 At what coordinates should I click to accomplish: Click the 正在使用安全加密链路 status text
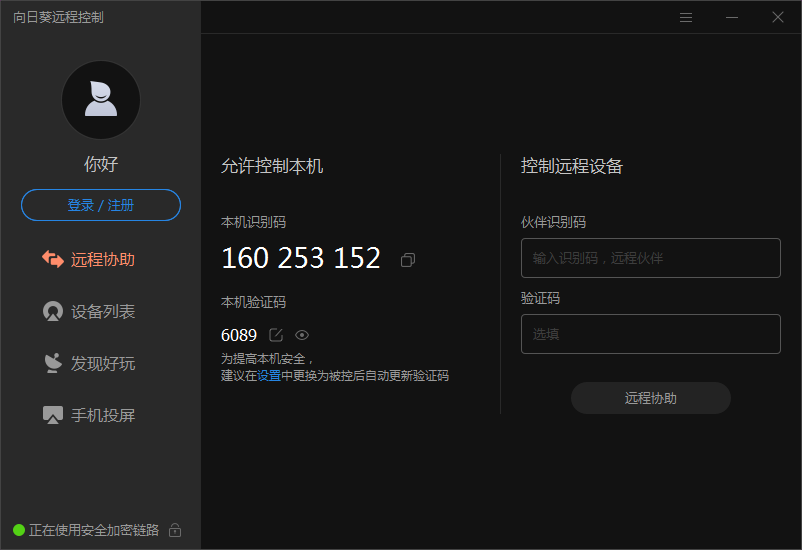(x=94, y=530)
